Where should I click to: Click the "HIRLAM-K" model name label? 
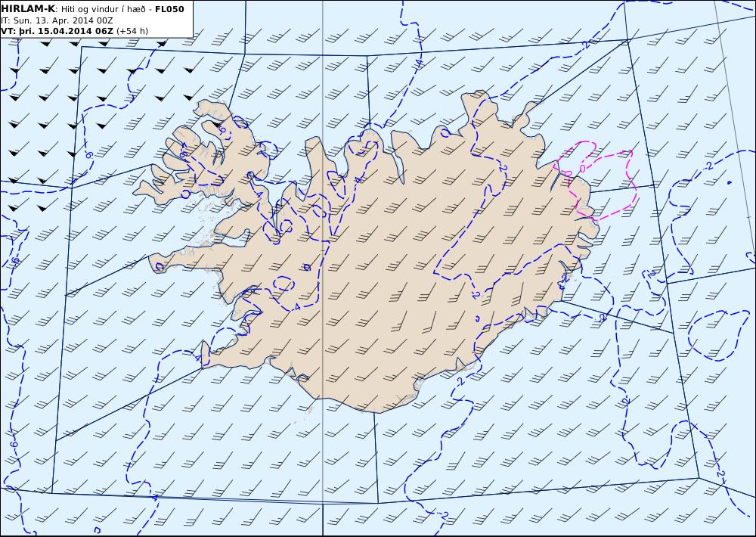[28, 9]
